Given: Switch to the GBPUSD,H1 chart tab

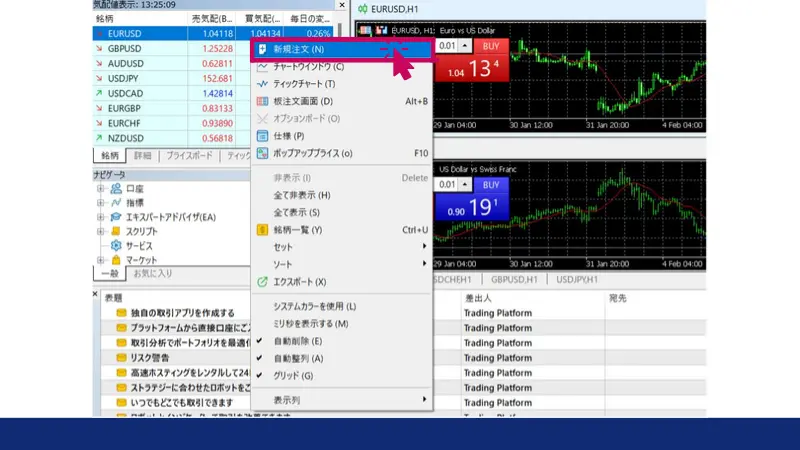Looking at the screenshot, I should (515, 279).
